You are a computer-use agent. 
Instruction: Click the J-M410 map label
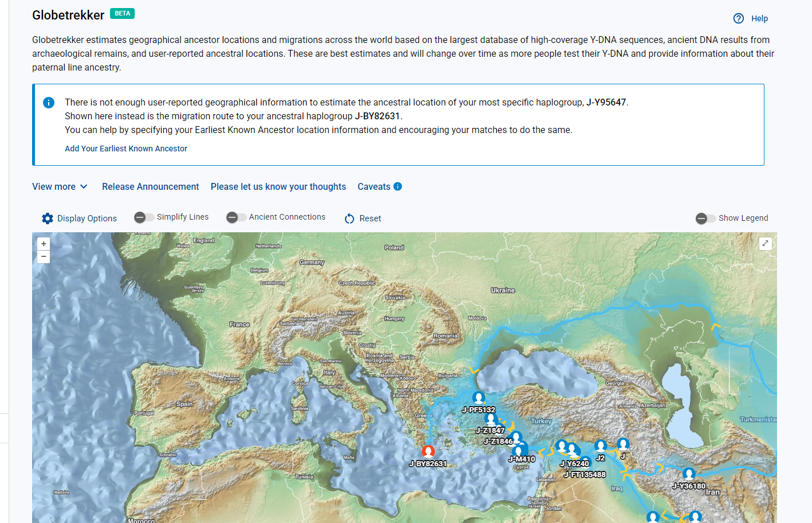522,459
